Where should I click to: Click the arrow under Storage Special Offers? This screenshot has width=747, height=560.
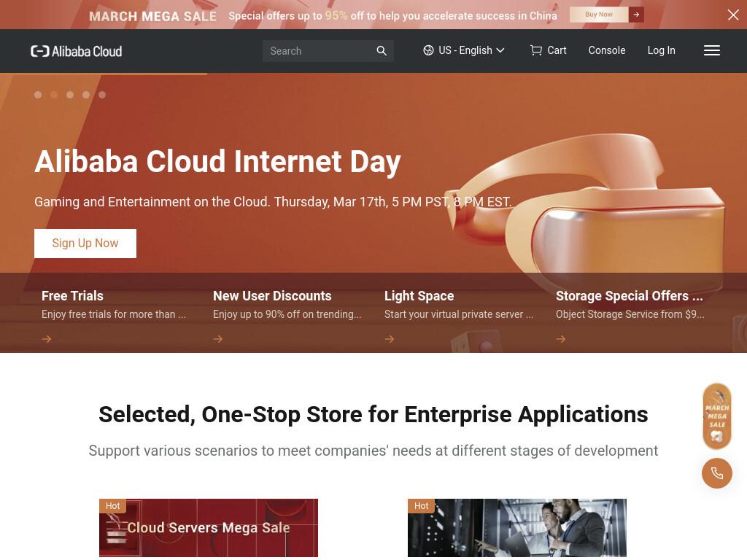click(561, 339)
